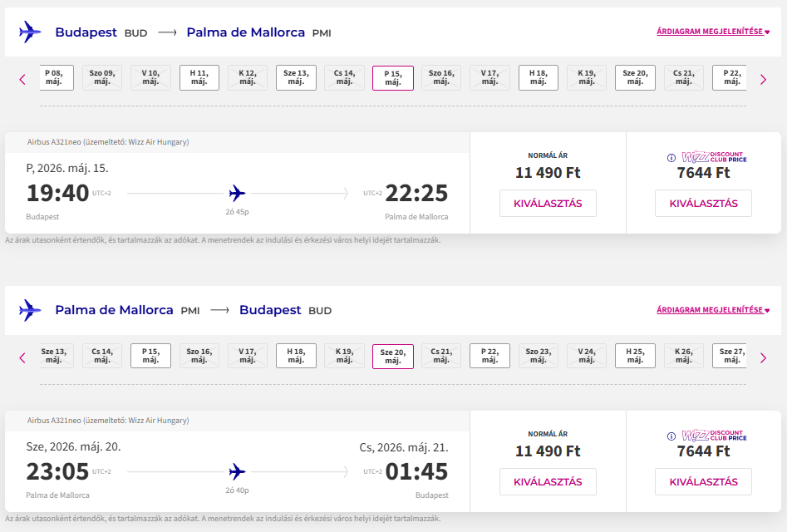Click the info icon by the outbound WIZZ Discount Club price
The height and width of the screenshot is (532, 787).
tap(671, 157)
